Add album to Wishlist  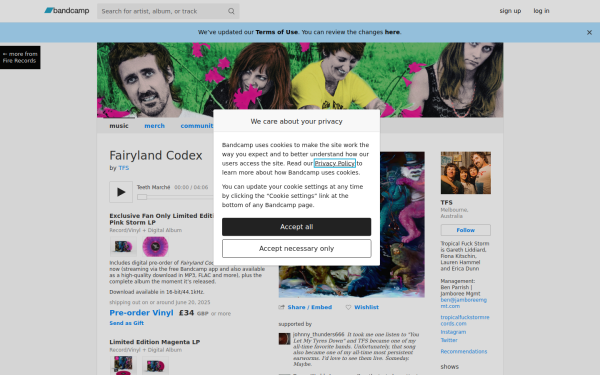pos(366,307)
